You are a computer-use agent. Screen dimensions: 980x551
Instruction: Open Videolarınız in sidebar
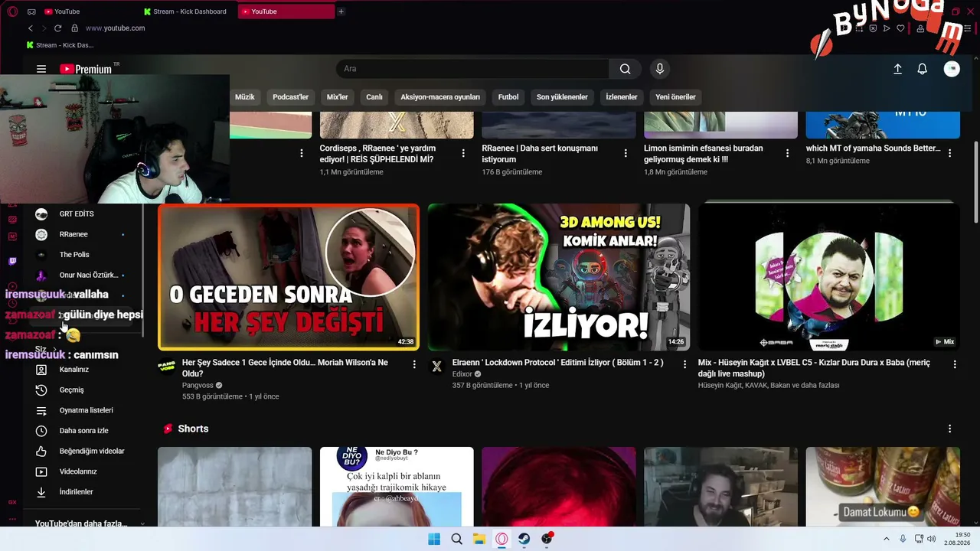41,471
